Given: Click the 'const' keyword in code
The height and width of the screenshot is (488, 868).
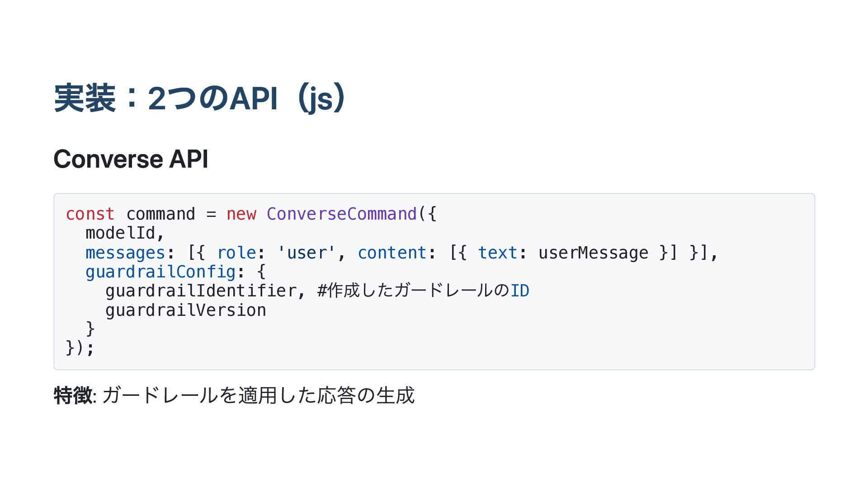Looking at the screenshot, I should (x=90, y=214).
